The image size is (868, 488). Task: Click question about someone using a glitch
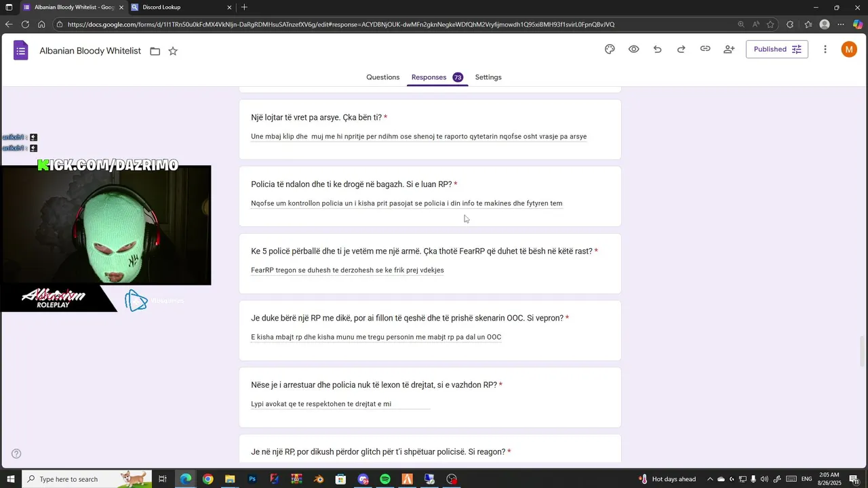click(378, 452)
